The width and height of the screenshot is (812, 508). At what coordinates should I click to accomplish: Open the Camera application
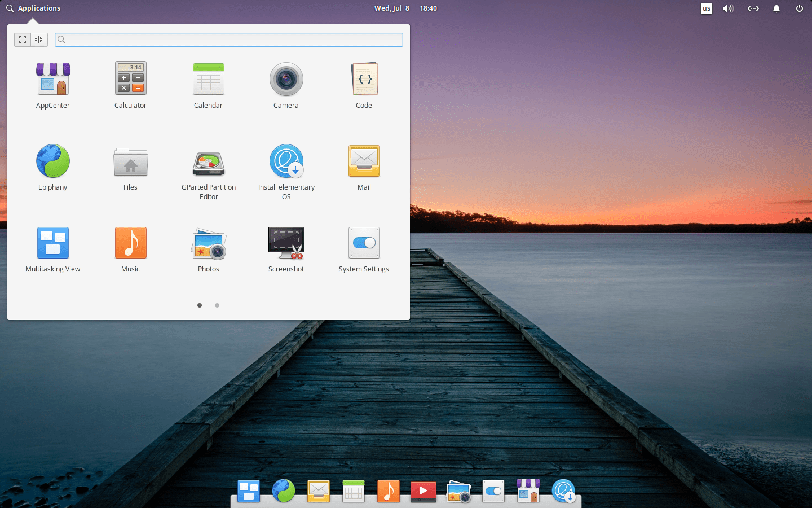tap(286, 86)
